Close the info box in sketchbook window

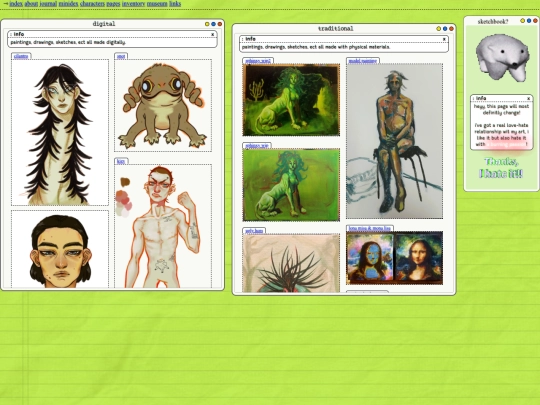coord(529,98)
